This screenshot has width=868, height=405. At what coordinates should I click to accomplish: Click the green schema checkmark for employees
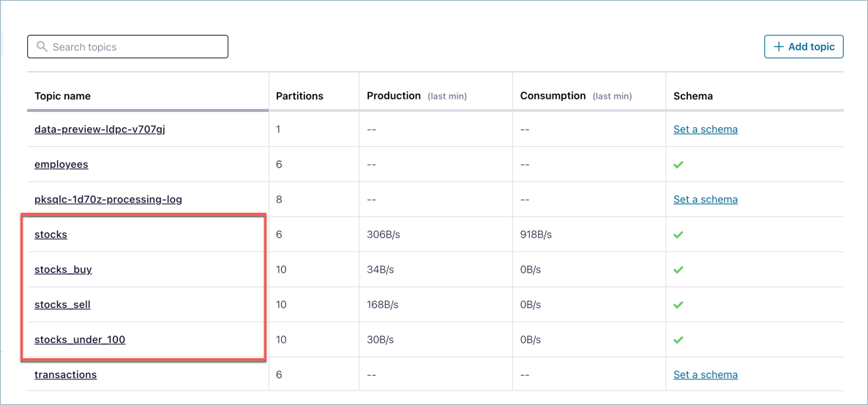(x=678, y=164)
